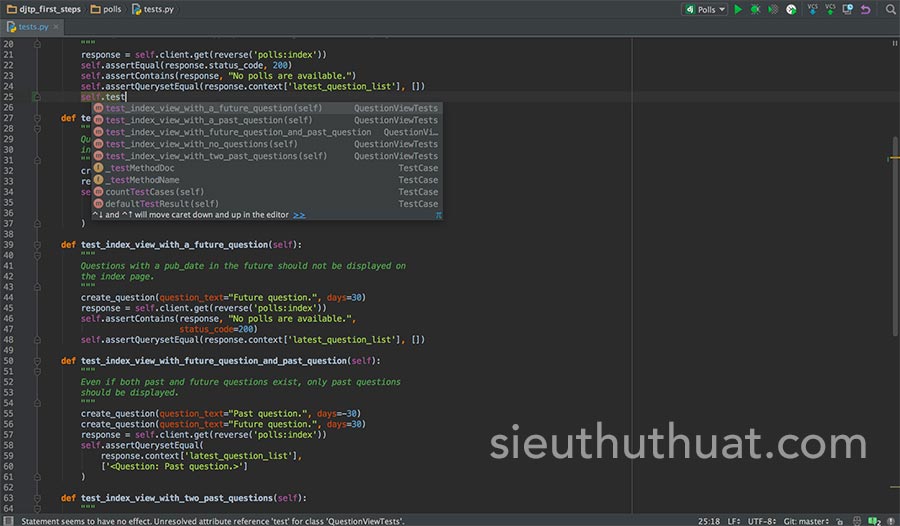The height and width of the screenshot is (526, 900).
Task: Open the Hector inspector icon in the status bar
Action: pyautogui.click(x=857, y=521)
